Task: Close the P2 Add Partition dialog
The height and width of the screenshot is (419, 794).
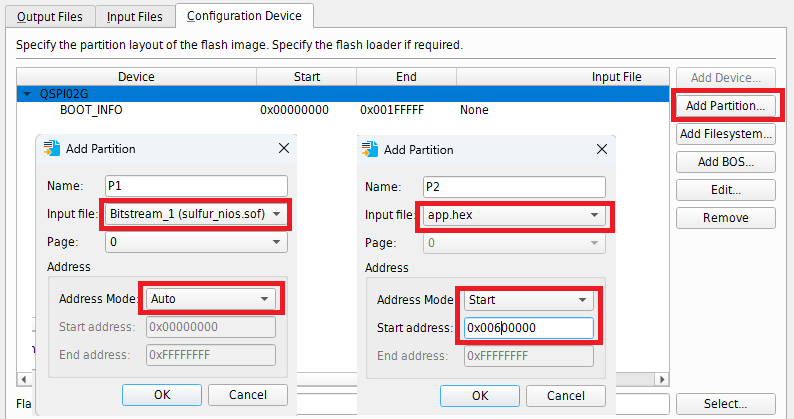Action: click(600, 149)
